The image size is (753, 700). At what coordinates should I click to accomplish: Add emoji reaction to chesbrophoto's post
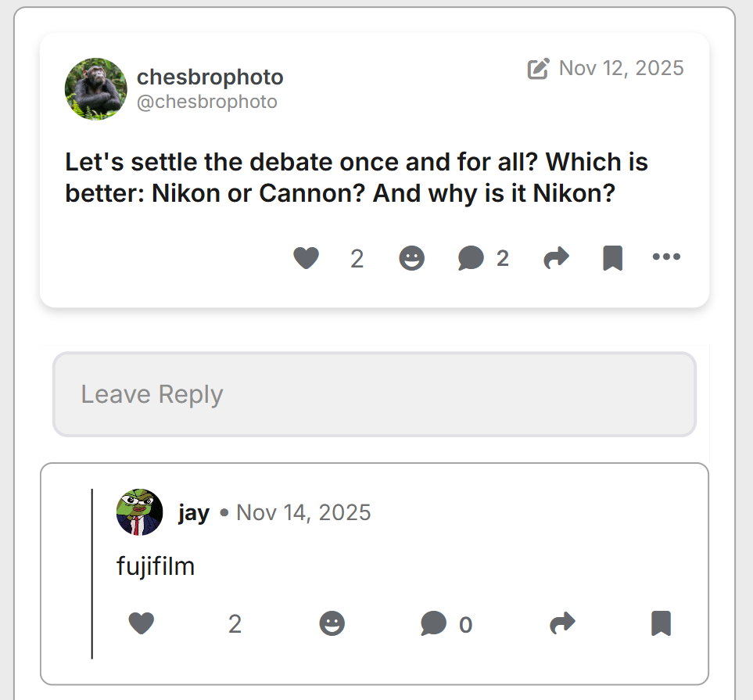tap(411, 258)
